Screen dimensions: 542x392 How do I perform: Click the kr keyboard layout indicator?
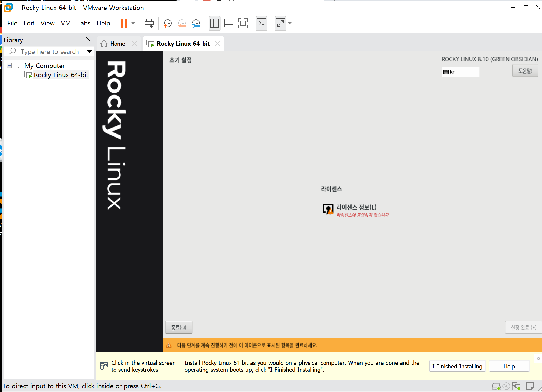pos(460,72)
